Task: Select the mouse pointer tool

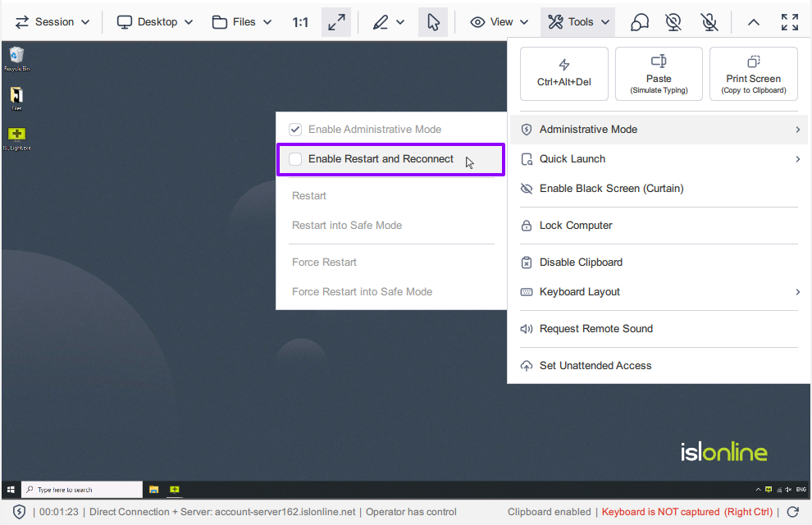Action: (433, 22)
